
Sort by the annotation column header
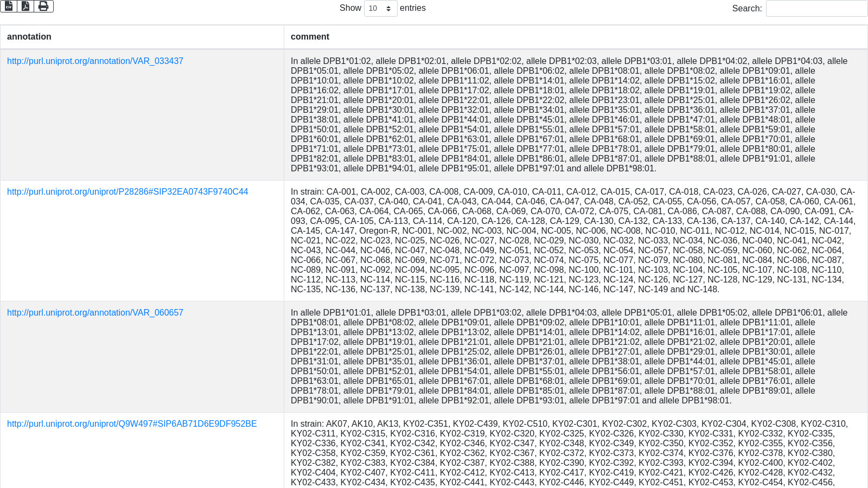(29, 37)
